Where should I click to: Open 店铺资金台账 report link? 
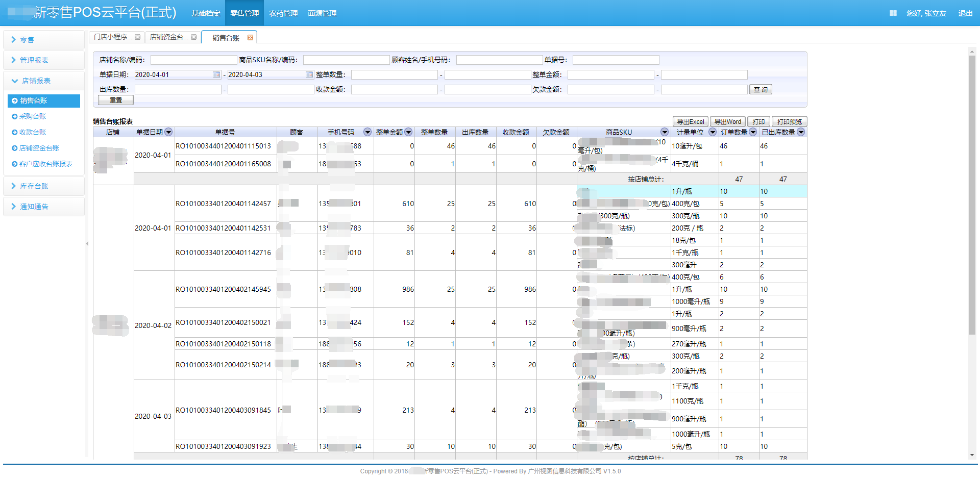(x=39, y=148)
